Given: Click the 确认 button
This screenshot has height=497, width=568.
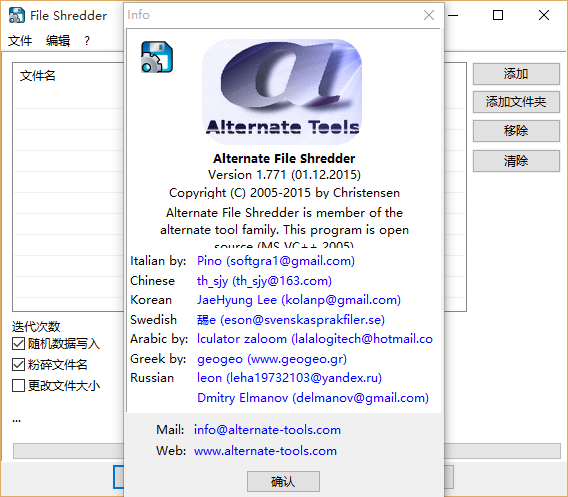Looking at the screenshot, I should tap(283, 481).
